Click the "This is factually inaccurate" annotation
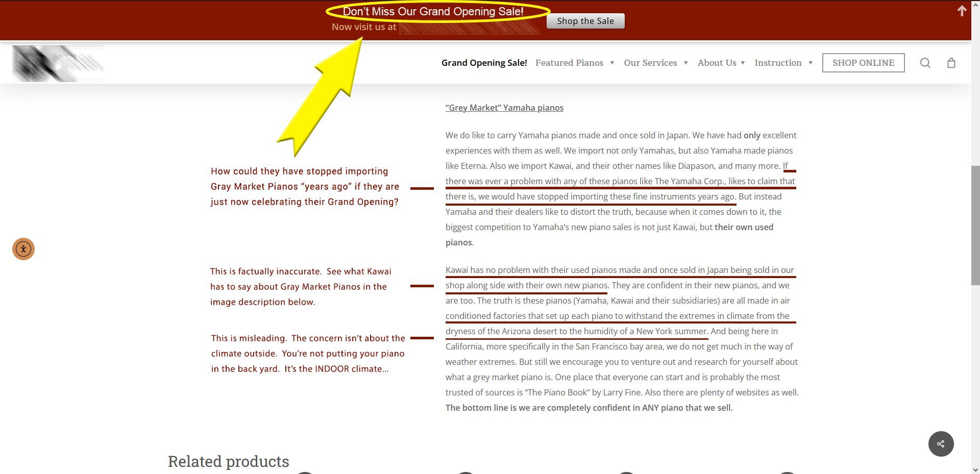 click(x=301, y=287)
